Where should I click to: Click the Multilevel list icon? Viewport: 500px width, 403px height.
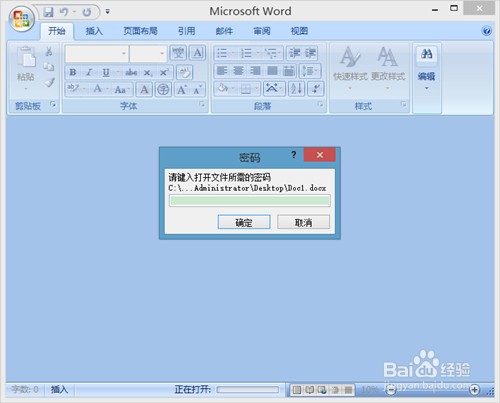271,53
